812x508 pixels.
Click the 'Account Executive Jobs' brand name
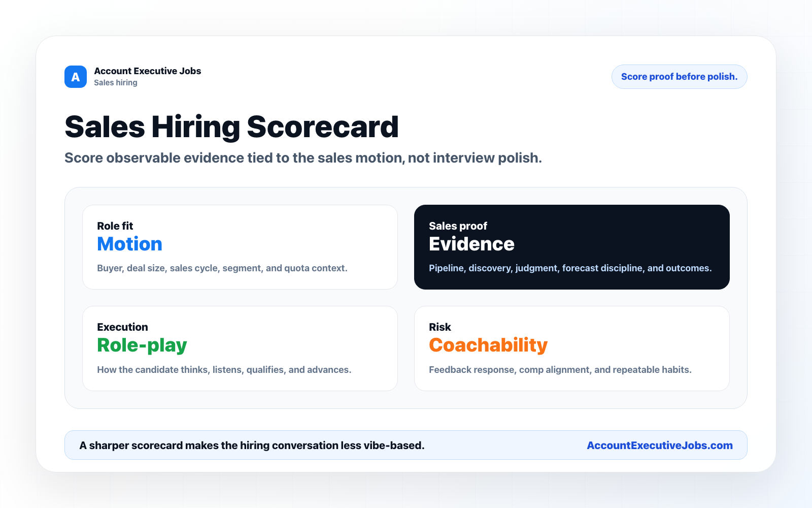tap(147, 71)
